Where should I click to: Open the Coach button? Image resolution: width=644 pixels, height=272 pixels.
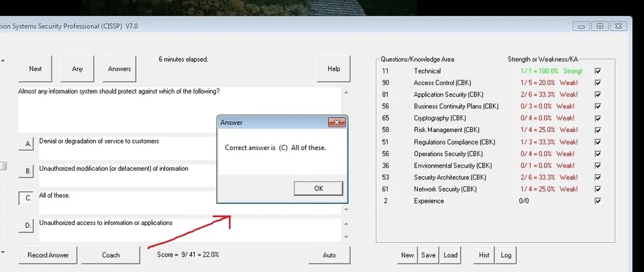tap(111, 255)
